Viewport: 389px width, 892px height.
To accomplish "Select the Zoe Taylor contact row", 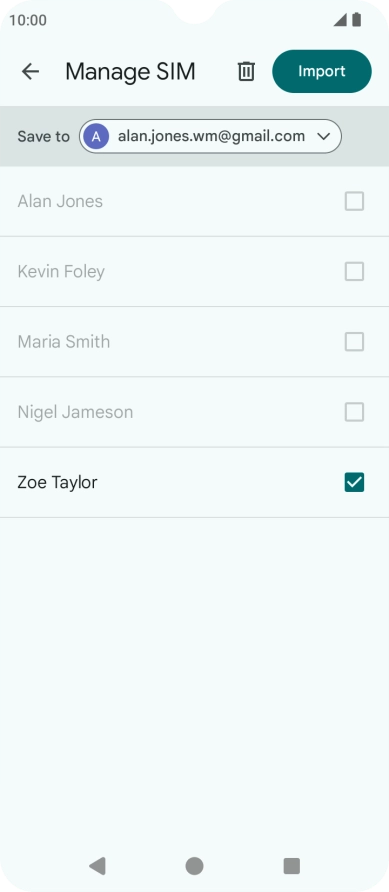I will pos(194,482).
